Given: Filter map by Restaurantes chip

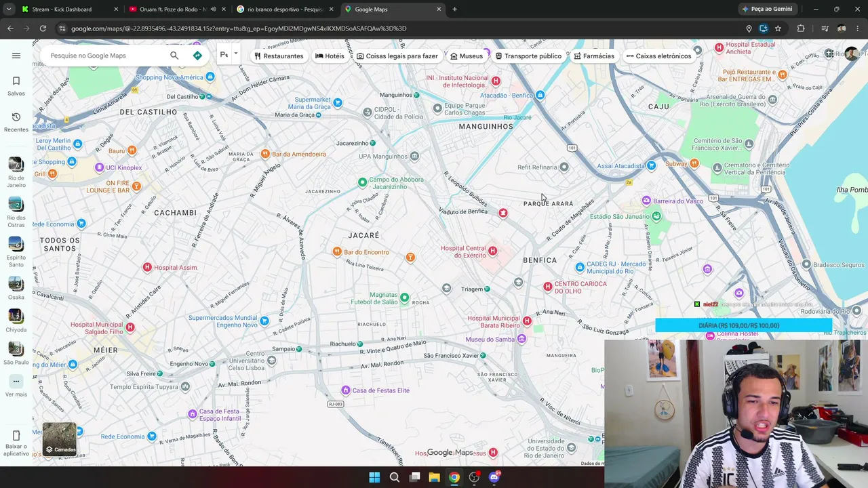Looking at the screenshot, I should point(279,56).
